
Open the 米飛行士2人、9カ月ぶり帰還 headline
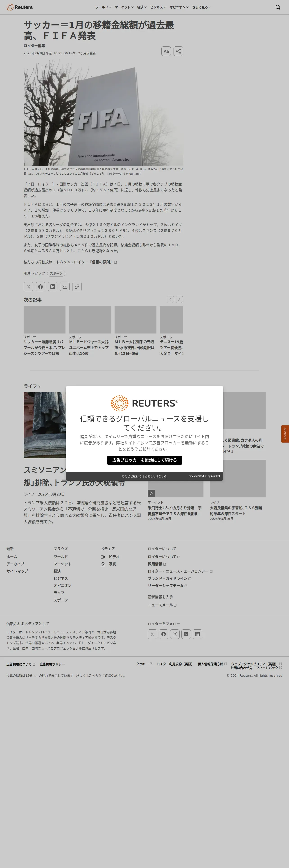coord(175,511)
